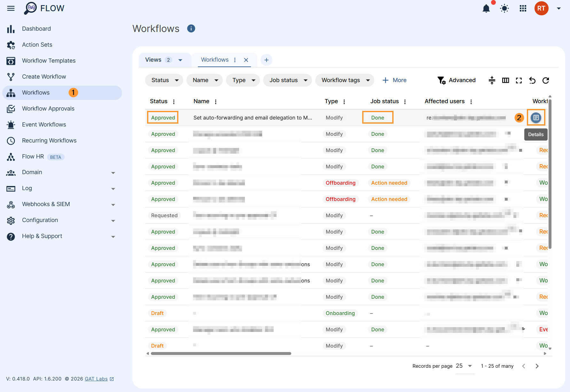
Task: Click the column visibility icon above the table
Action: pos(505,81)
